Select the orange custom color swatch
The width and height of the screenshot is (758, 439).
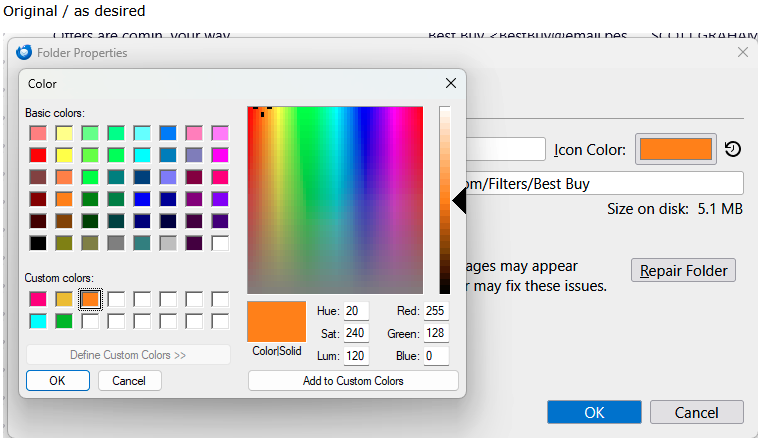pos(90,299)
